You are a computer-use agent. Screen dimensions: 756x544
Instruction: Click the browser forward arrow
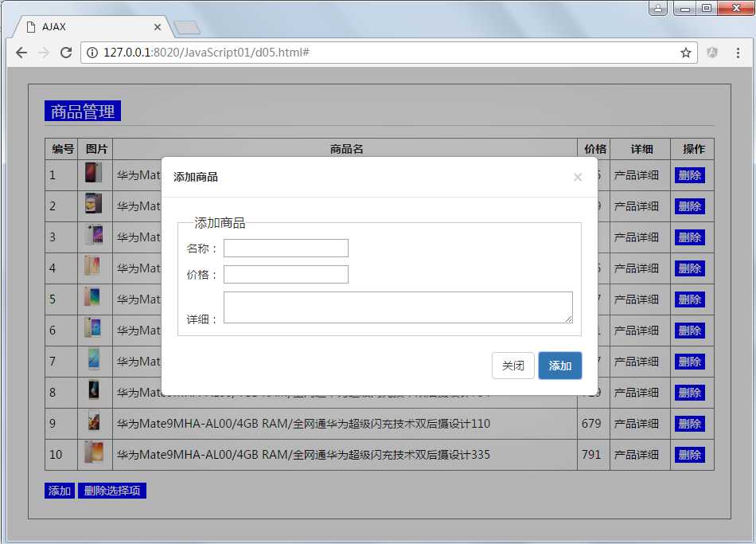click(x=44, y=53)
